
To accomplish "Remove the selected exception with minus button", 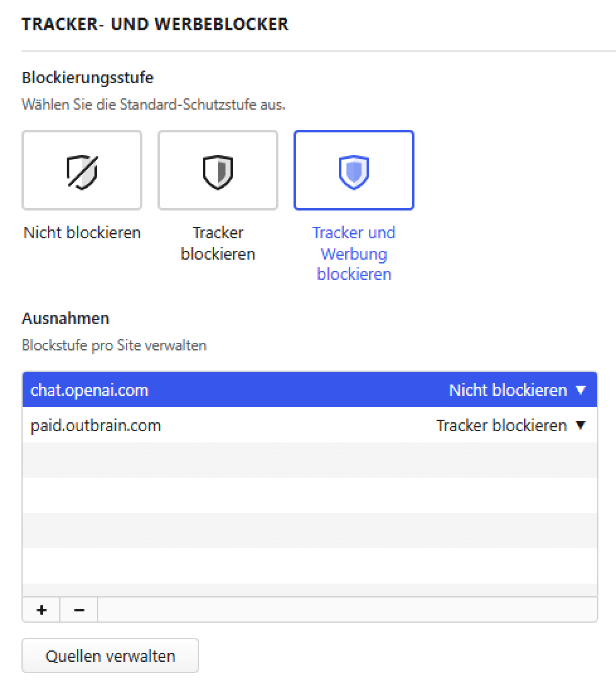I will [79, 610].
